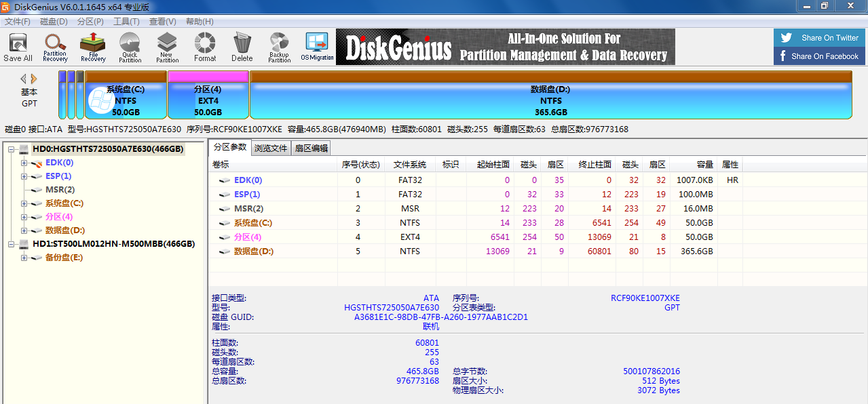
Task: Collapse the HD0 disk tree node
Action: click(x=11, y=149)
